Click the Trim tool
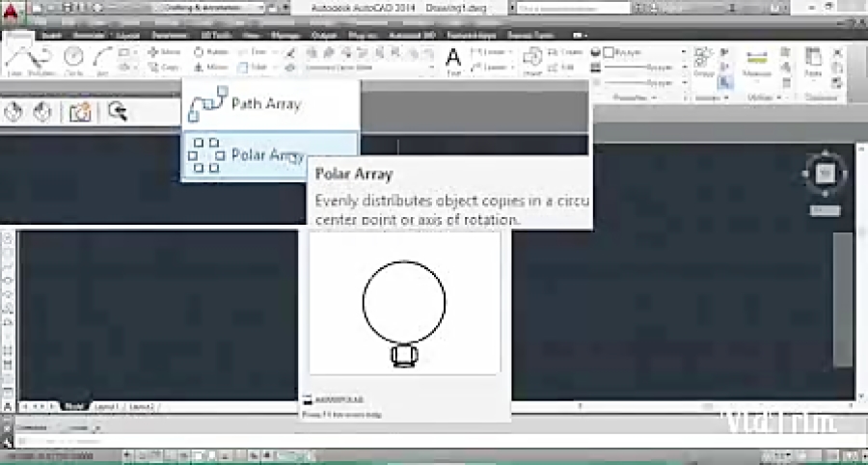 253,52
